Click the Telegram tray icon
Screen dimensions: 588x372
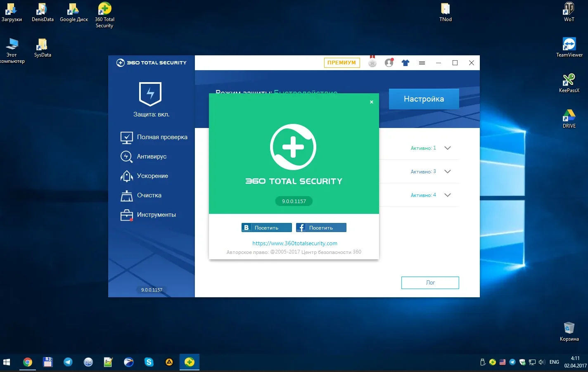pyautogui.click(x=512, y=362)
